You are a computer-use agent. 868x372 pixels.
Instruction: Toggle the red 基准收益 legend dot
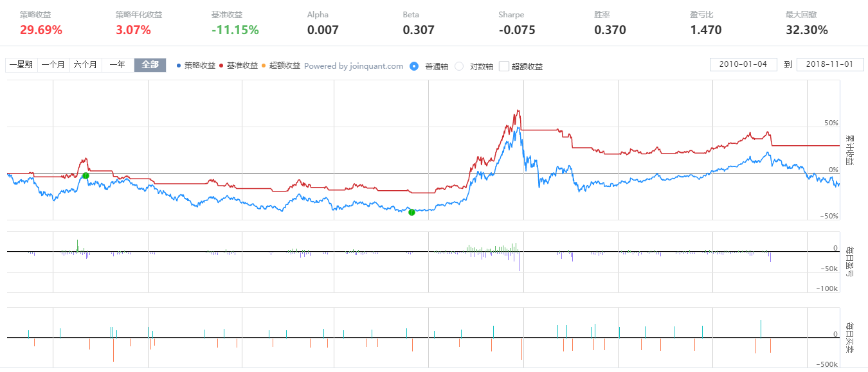(x=221, y=66)
